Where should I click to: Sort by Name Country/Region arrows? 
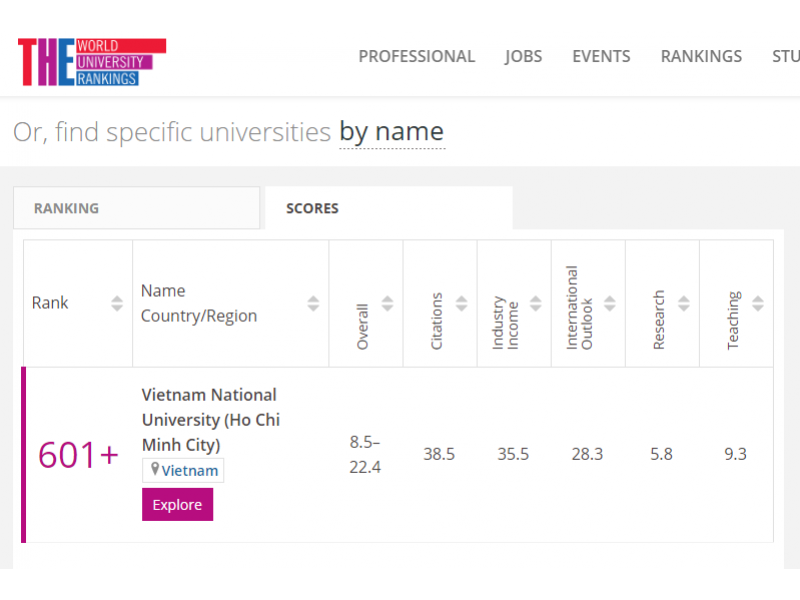(313, 303)
